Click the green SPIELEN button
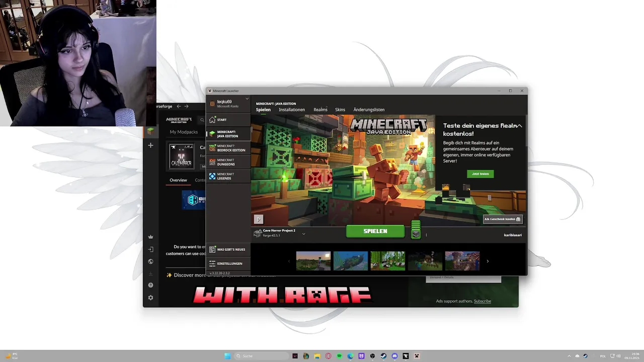The width and height of the screenshot is (644, 362). tap(375, 231)
